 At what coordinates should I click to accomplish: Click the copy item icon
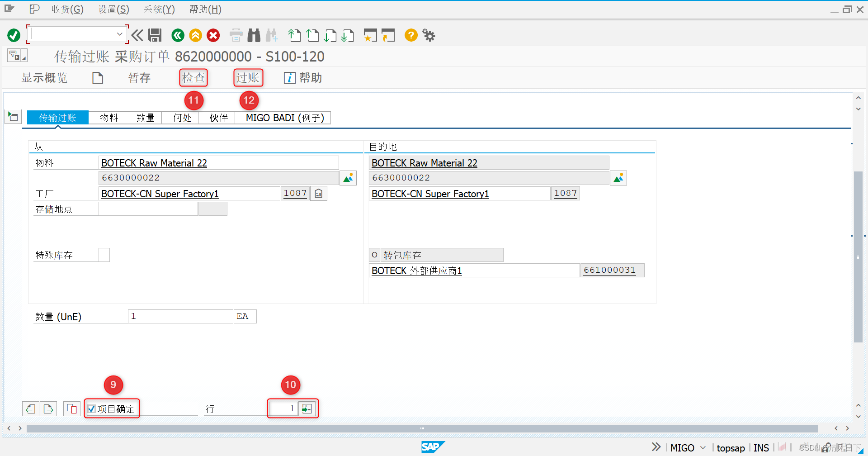[72, 409]
